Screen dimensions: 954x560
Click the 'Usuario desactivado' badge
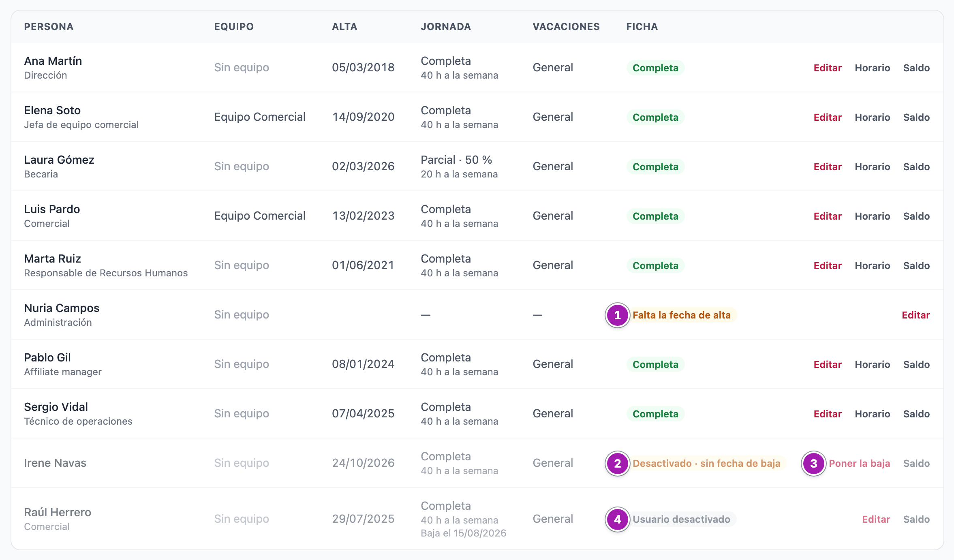point(681,519)
